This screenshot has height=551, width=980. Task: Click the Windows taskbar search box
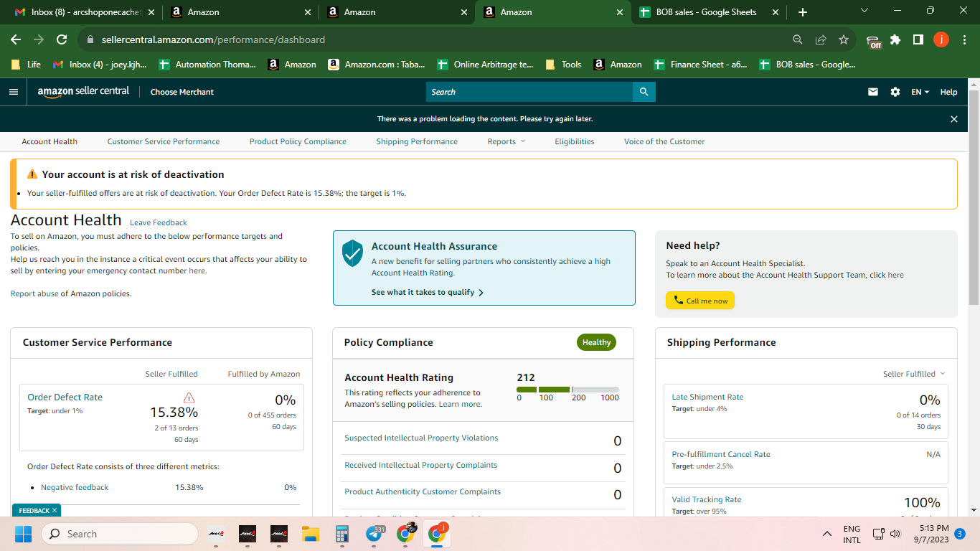click(120, 534)
